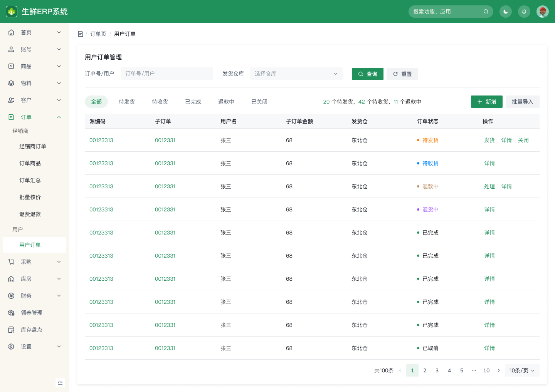Switch to the 待发货 tab
The width and height of the screenshot is (555, 392).
coord(127,102)
